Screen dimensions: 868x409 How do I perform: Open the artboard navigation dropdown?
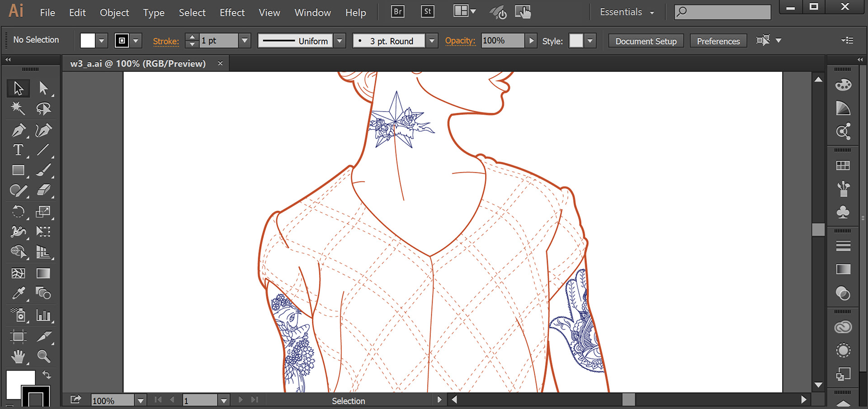(224, 400)
